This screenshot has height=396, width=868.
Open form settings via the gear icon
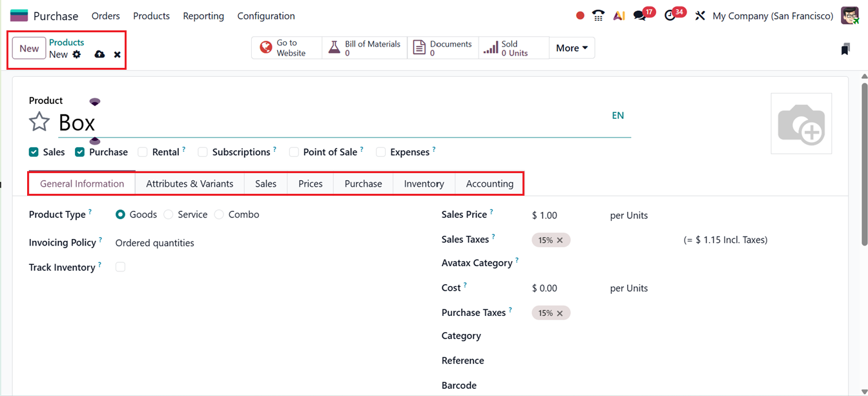[x=77, y=54]
